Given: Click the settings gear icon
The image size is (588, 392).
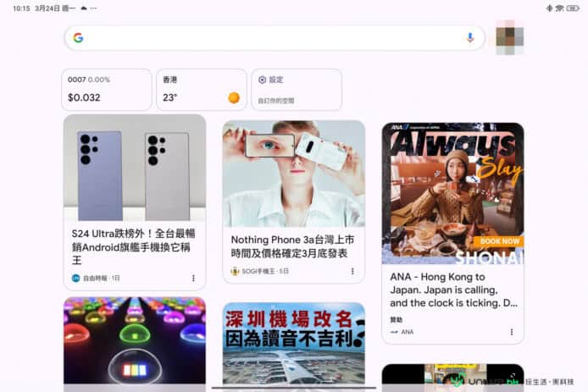Looking at the screenshot, I should pos(263,80).
